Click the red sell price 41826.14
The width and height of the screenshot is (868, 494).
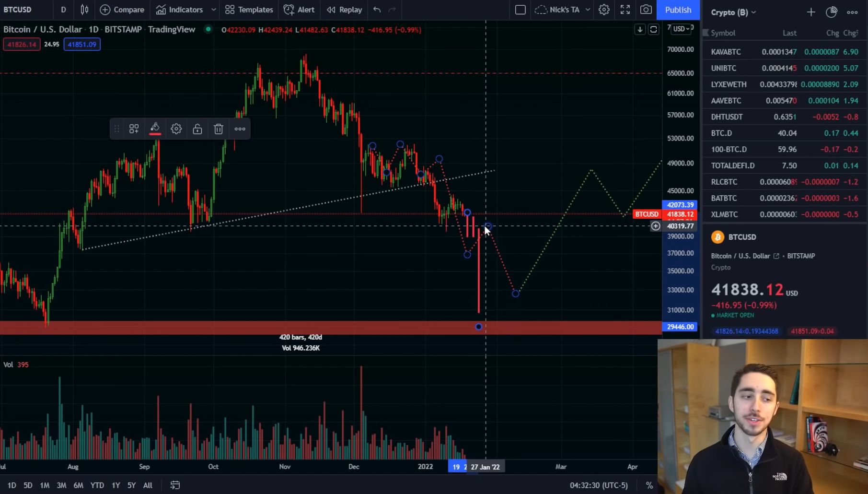(x=22, y=45)
